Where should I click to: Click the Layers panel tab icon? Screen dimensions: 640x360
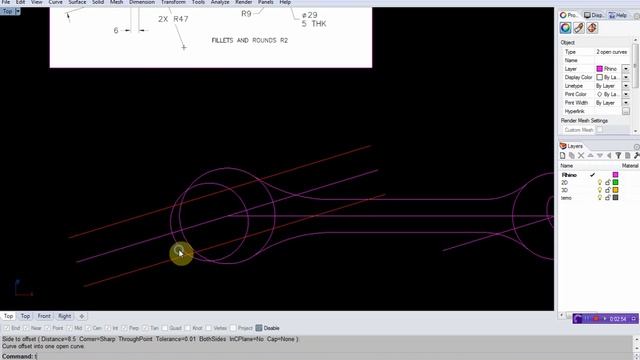(x=563, y=146)
